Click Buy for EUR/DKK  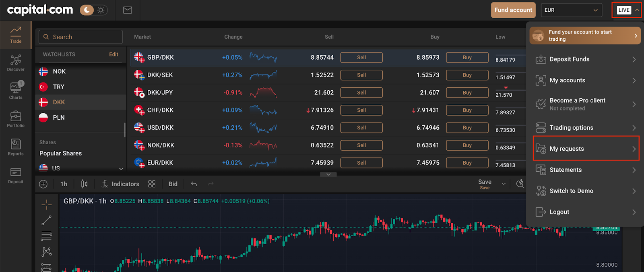467,163
